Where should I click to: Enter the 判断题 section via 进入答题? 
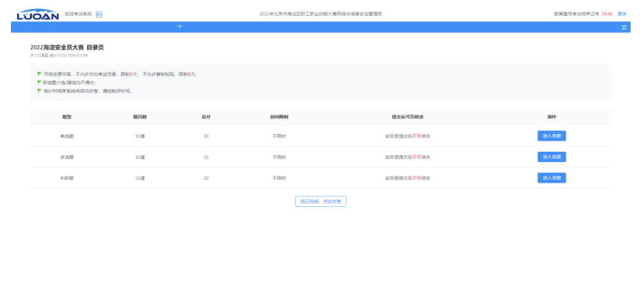click(x=551, y=178)
